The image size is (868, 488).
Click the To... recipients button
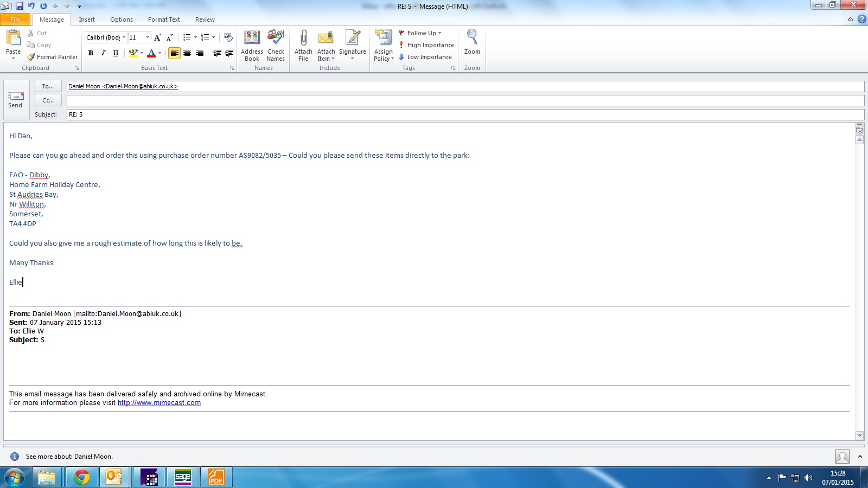(48, 86)
